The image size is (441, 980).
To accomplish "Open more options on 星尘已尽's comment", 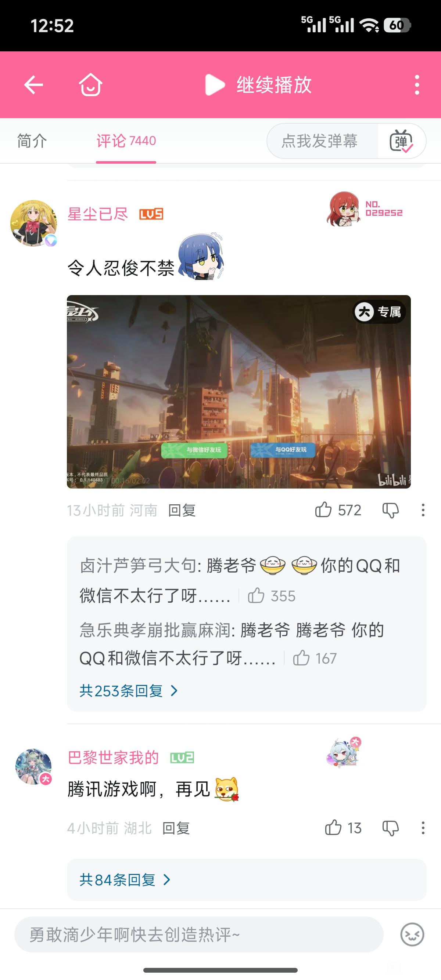I will pos(423,510).
